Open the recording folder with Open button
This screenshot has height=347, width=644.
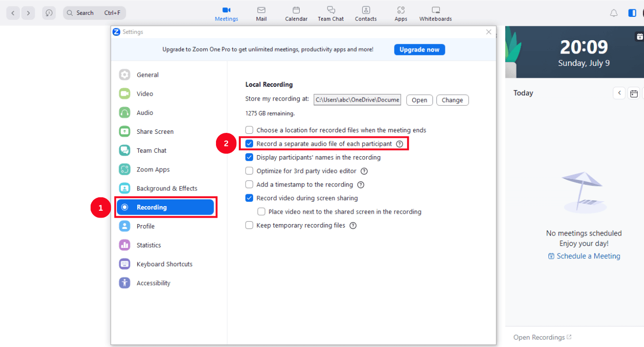point(420,100)
